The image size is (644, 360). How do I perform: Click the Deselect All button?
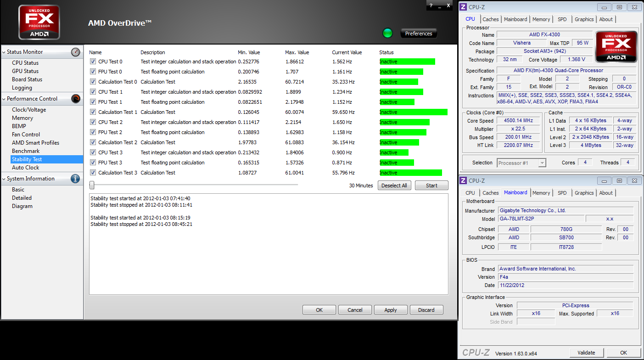[x=394, y=186]
